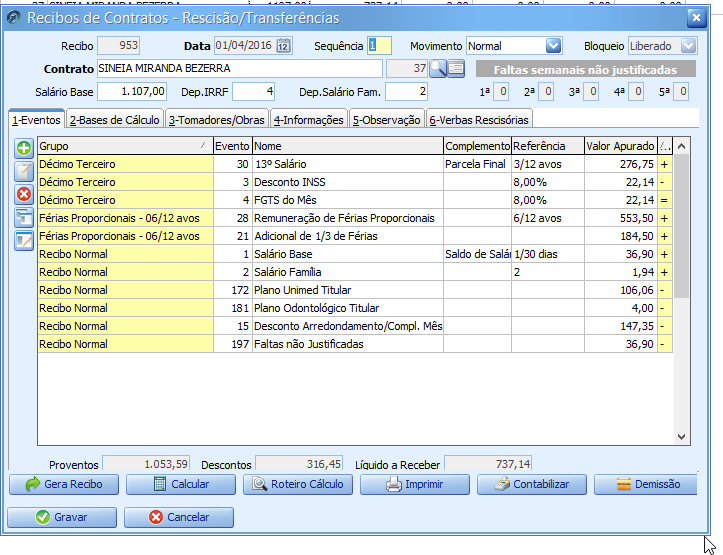This screenshot has height=555, width=723.
Task: Click the Descontos total 316,45
Action: pyautogui.click(x=299, y=464)
